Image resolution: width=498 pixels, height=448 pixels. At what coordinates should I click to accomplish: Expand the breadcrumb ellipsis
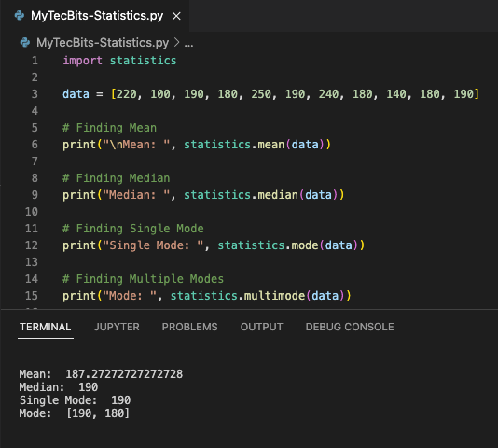[x=188, y=44]
